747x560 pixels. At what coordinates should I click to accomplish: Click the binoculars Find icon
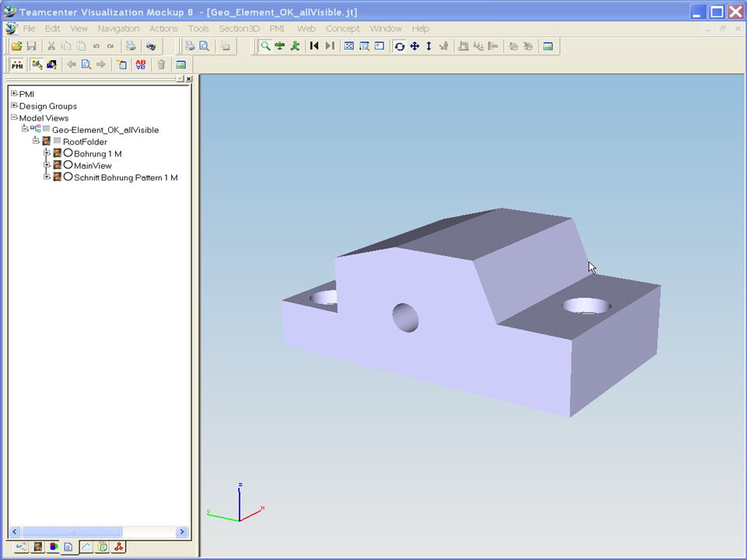(x=151, y=46)
